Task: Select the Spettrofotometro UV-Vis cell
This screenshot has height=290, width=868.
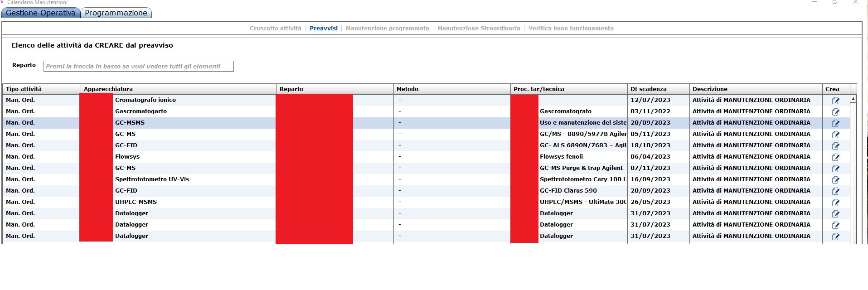Action: tap(152, 179)
